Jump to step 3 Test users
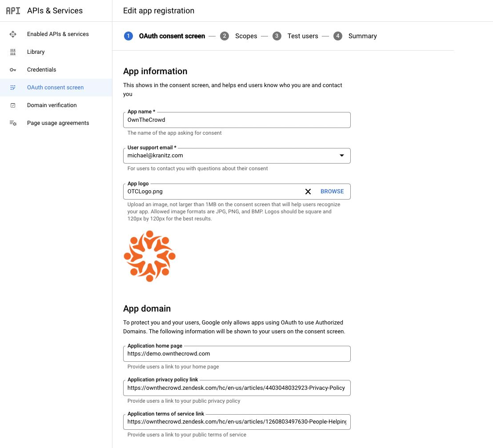493x448 pixels. click(x=302, y=36)
